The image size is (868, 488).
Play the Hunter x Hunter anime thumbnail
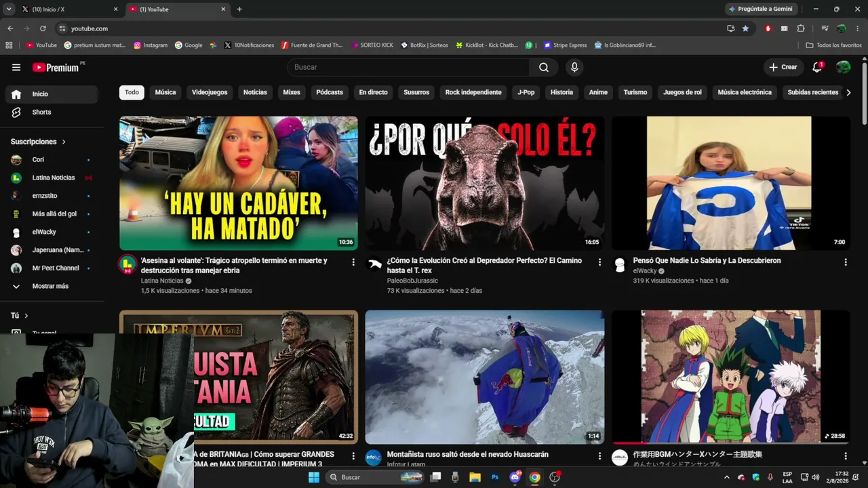pos(731,377)
